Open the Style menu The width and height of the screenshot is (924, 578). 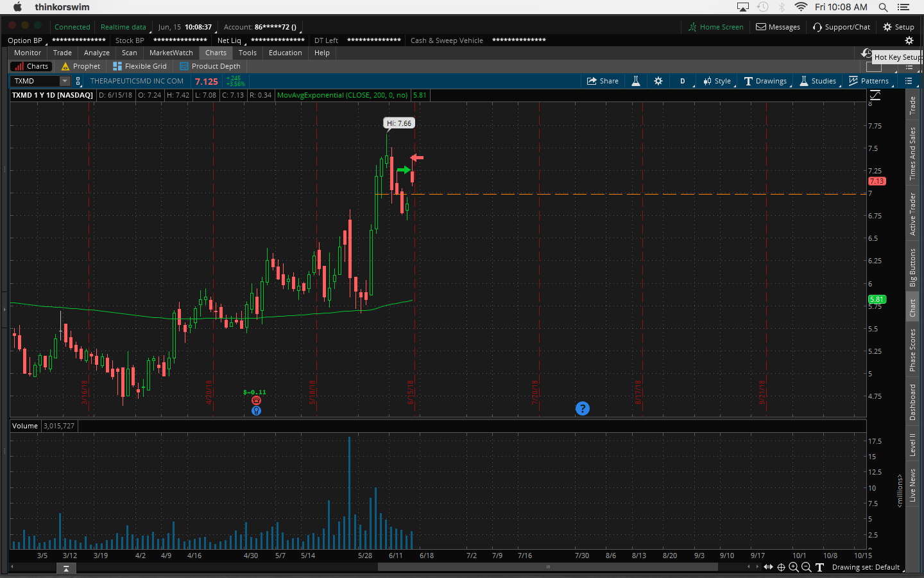pos(717,81)
